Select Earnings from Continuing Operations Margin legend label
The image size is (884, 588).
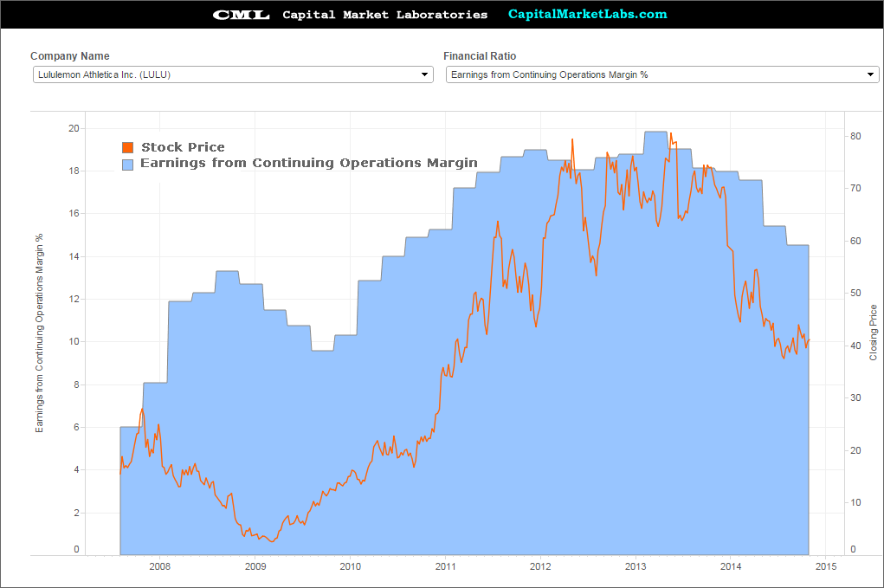[309, 163]
